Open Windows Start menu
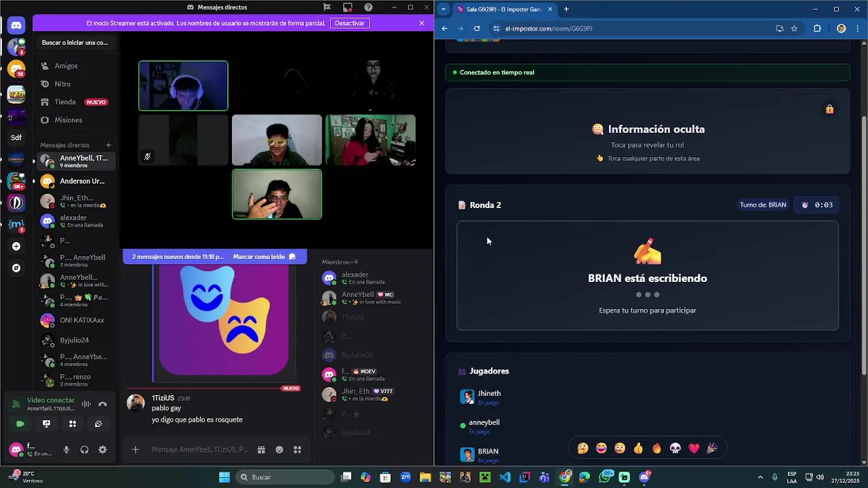 point(224,477)
